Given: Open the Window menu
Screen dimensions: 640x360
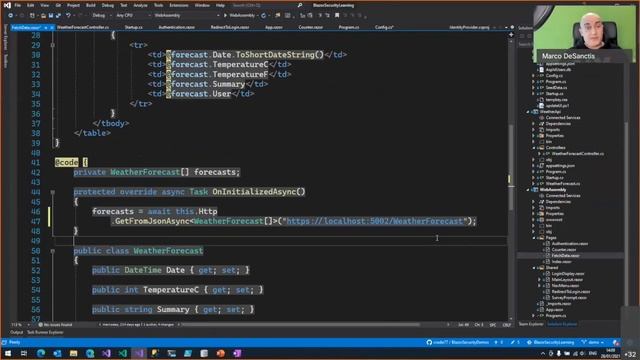Looking at the screenshot, I should coord(202,5).
